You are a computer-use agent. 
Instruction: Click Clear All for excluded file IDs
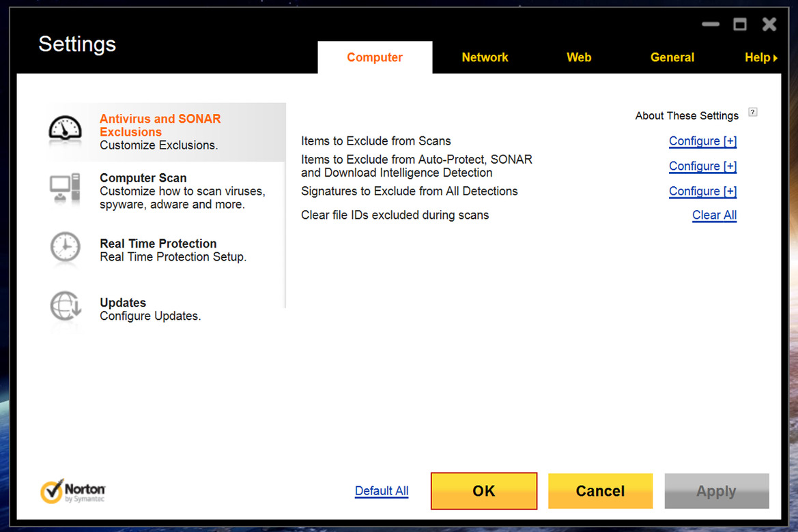[714, 215]
